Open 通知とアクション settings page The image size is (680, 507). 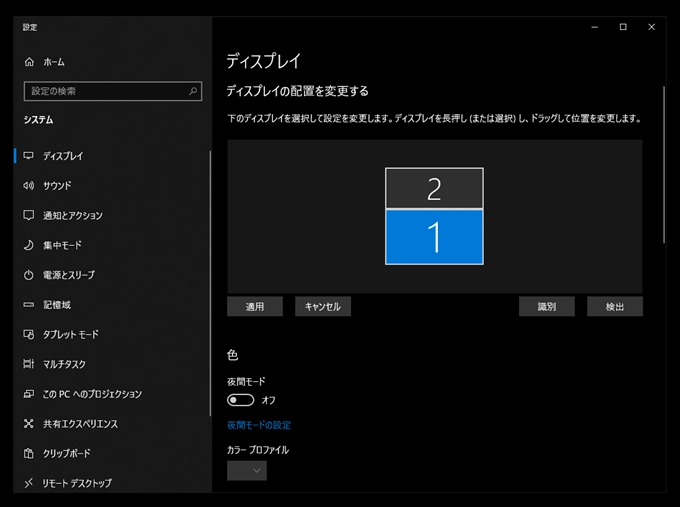tap(72, 216)
